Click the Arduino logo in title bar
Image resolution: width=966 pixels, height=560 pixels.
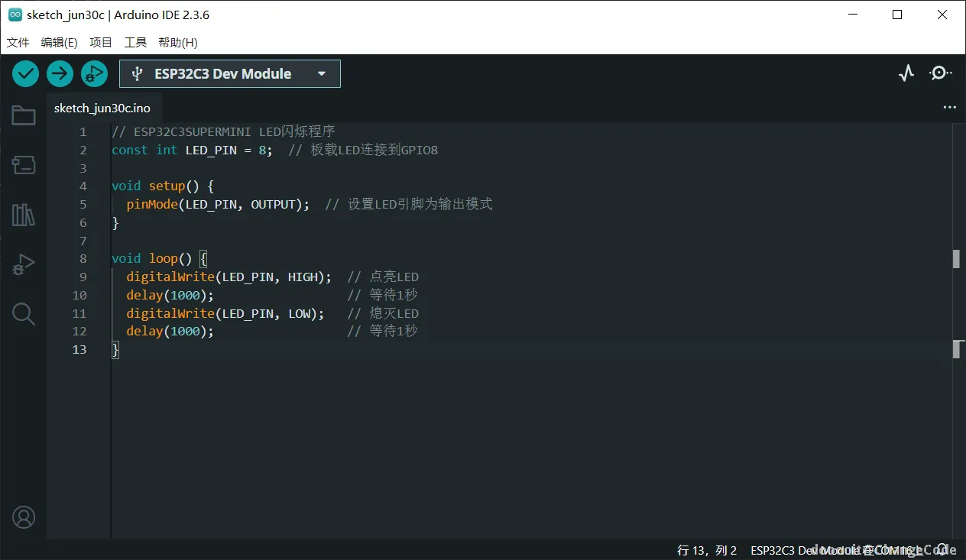pos(15,15)
